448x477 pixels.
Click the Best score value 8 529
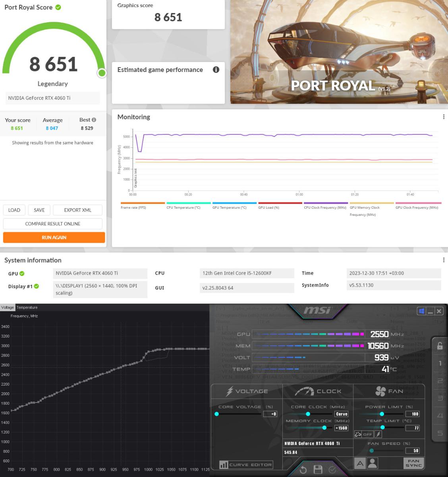[87, 128]
